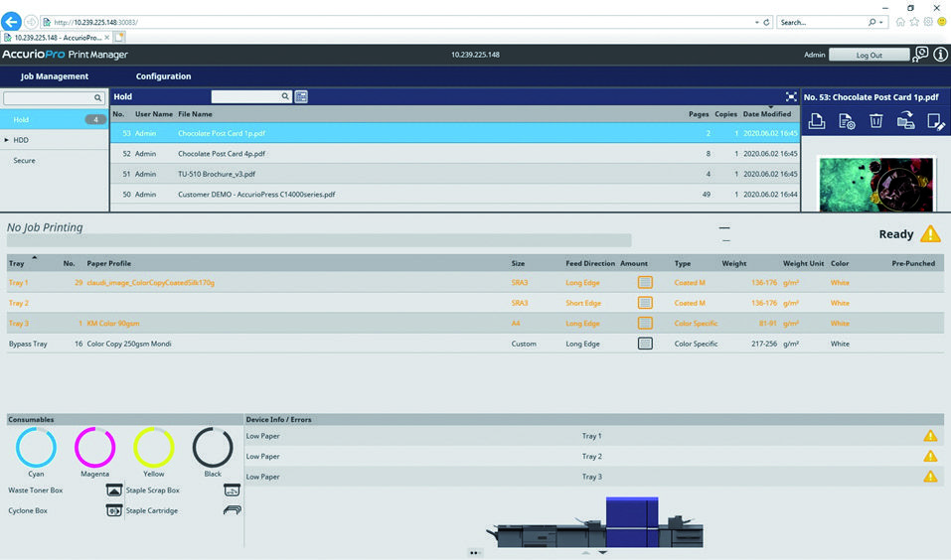Select Tray 2 row in tray table
Image resolution: width=951 pixels, height=560 pixels.
(x=475, y=303)
